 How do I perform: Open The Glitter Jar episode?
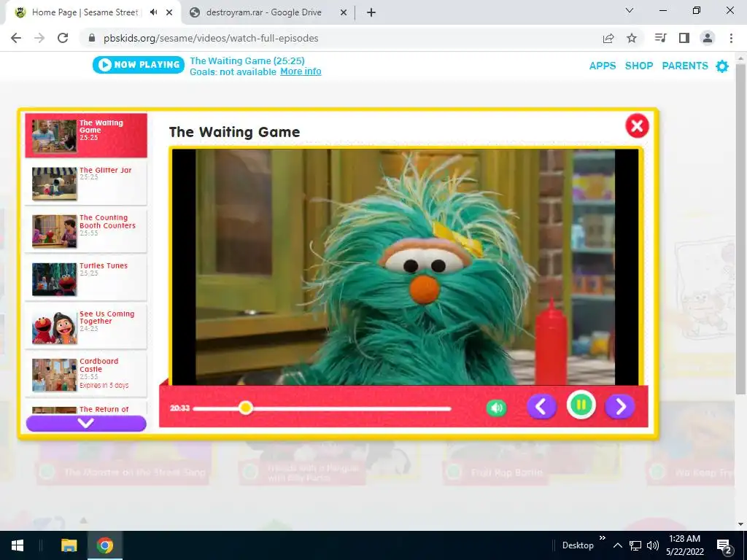[86, 183]
